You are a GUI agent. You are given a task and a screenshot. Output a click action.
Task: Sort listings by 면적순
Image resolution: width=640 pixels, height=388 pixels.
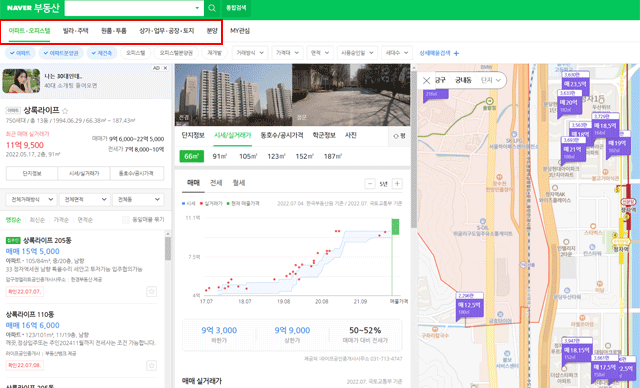tap(85, 220)
